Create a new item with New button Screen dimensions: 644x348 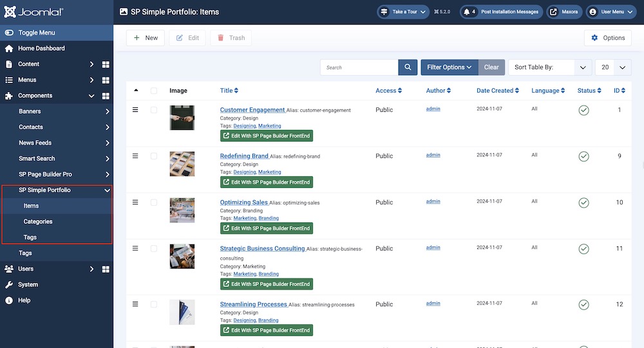[x=146, y=38]
